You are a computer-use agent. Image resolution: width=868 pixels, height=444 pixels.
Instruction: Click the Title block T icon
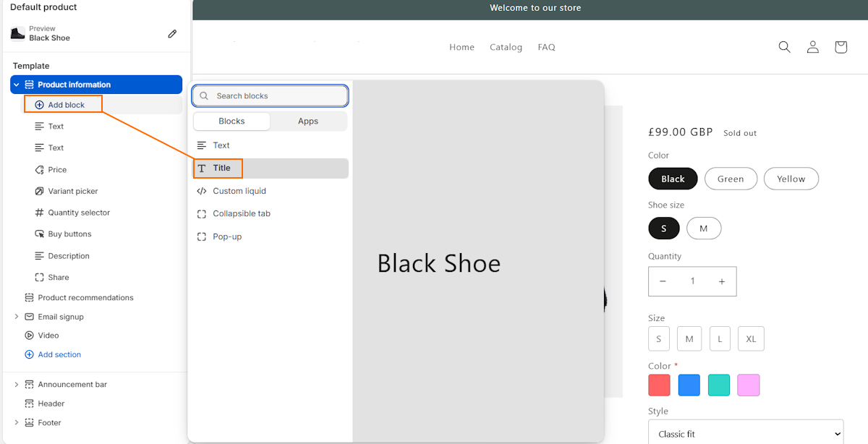202,168
